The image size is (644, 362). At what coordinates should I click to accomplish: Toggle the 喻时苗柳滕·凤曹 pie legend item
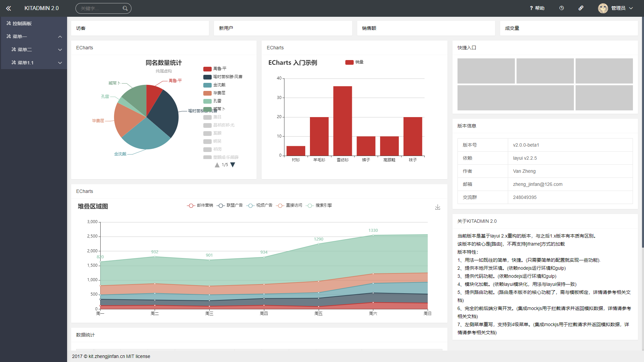(223, 77)
